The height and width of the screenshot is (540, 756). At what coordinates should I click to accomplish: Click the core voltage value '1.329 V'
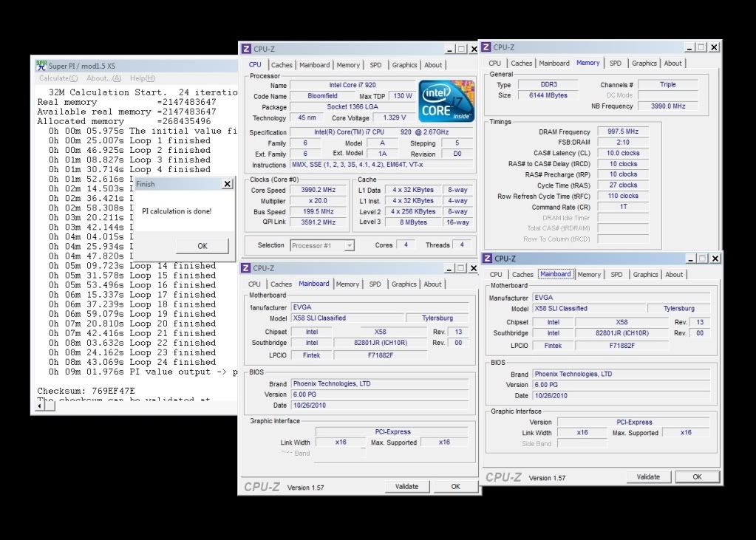(395, 117)
